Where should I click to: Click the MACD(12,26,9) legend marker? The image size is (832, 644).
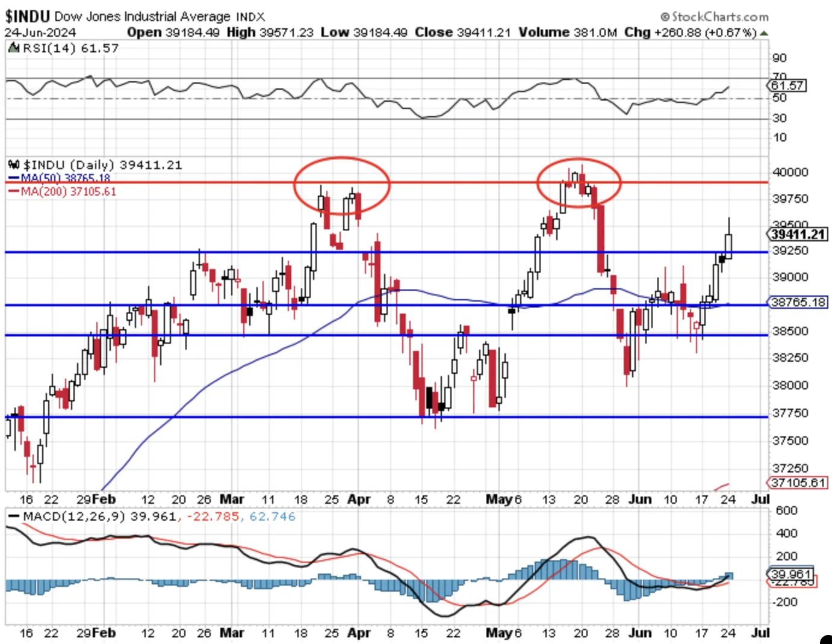13,517
